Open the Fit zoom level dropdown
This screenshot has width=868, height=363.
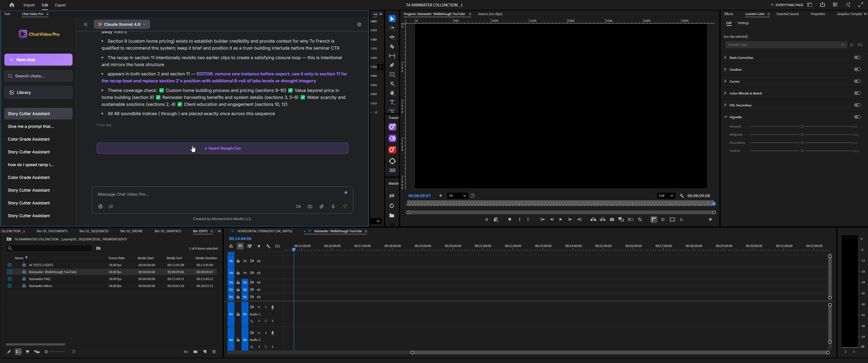click(457, 196)
